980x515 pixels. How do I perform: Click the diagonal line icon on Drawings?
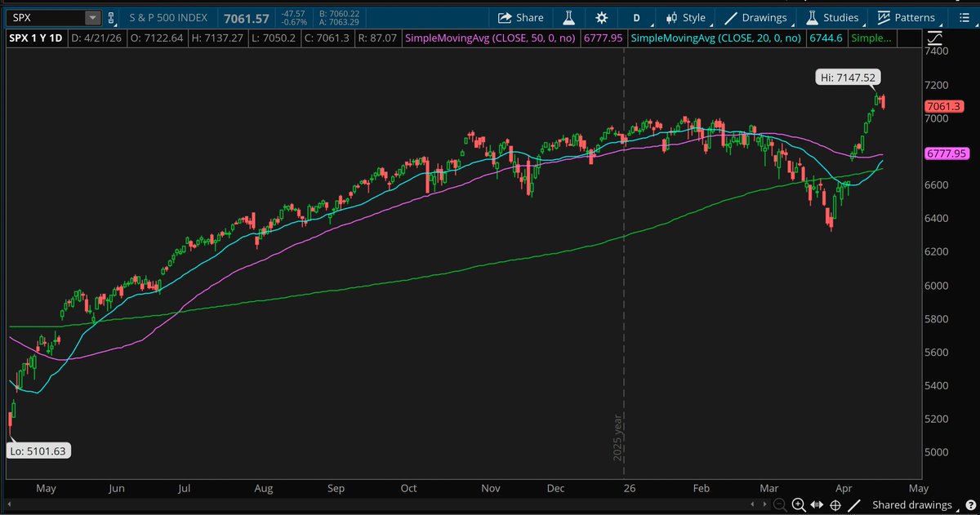pos(730,17)
